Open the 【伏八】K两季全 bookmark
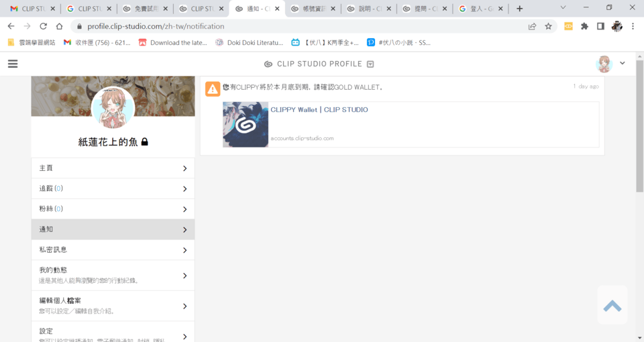 (x=325, y=42)
